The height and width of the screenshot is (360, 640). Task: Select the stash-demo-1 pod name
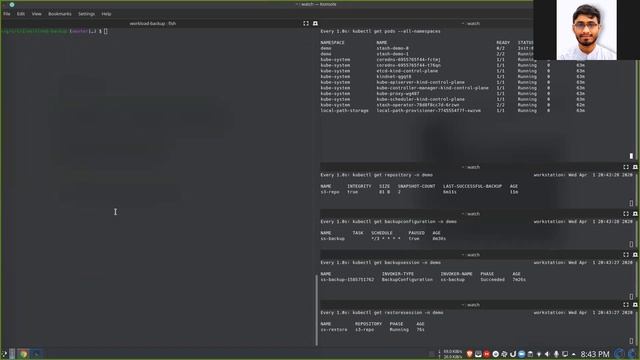392,54
